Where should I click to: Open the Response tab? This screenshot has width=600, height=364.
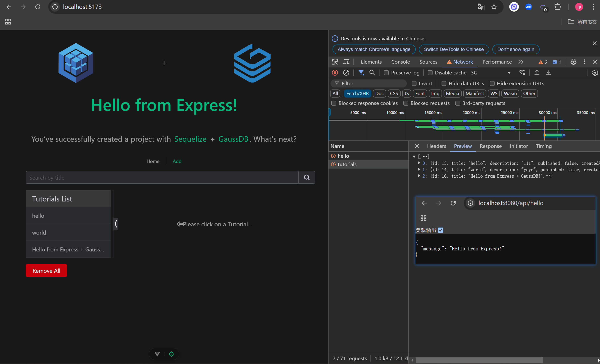490,146
